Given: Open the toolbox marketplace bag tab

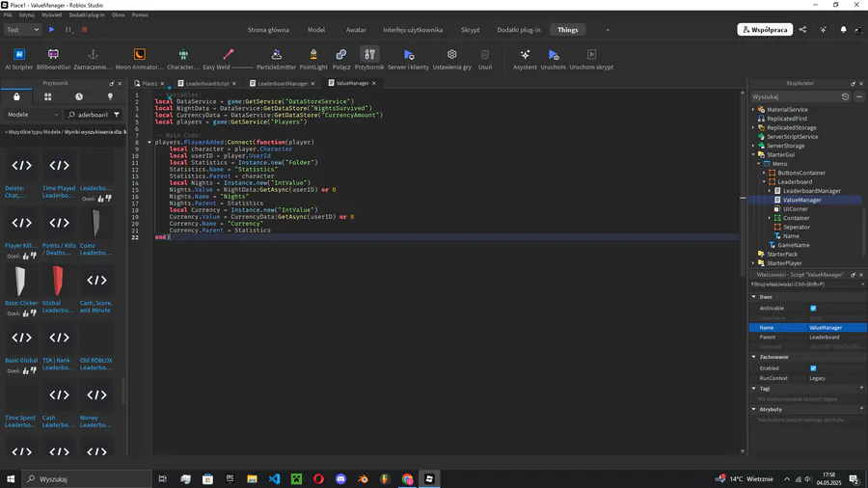Looking at the screenshot, I should 16,96.
